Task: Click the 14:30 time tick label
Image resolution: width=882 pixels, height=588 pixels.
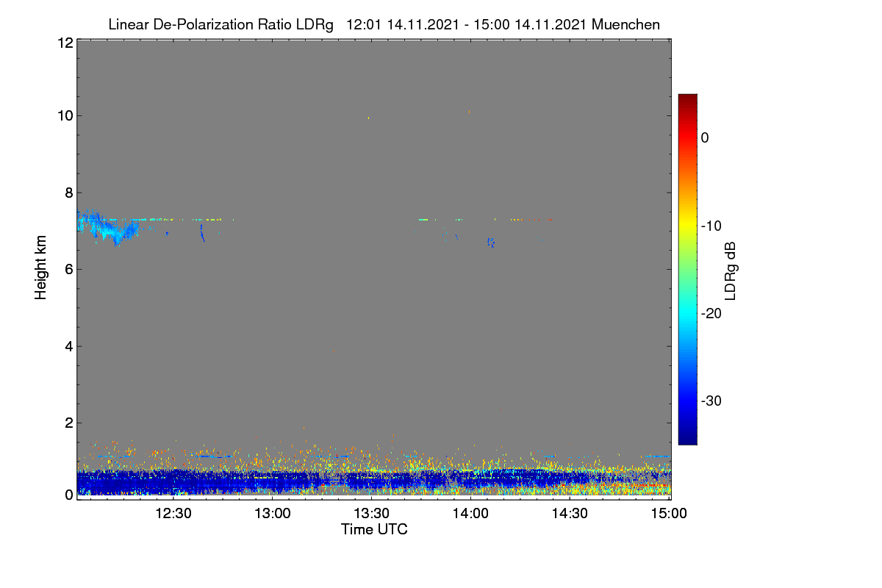Action: [x=570, y=514]
